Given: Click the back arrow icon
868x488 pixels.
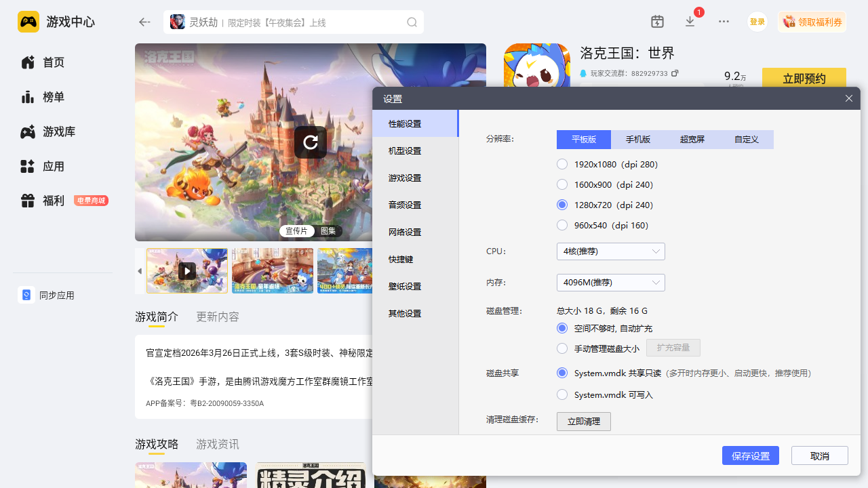Looking at the screenshot, I should point(144,22).
